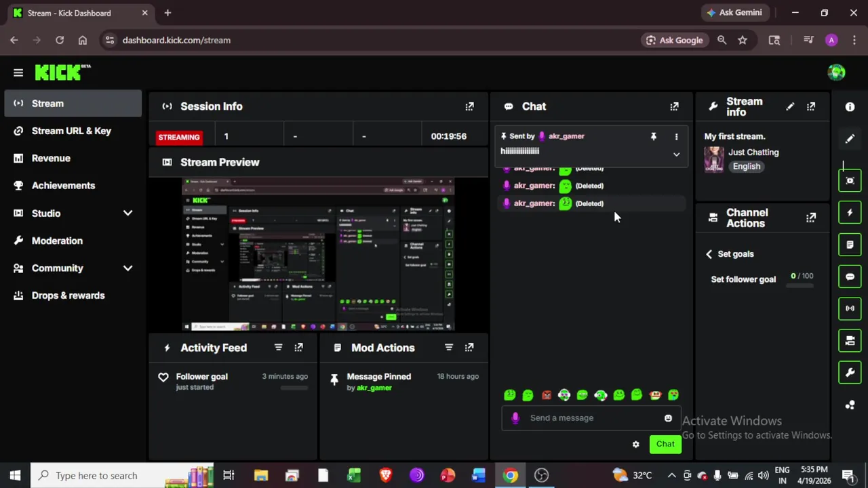Click the Kick logo
Image resolution: width=868 pixels, height=488 pixels.
pyautogui.click(x=62, y=72)
